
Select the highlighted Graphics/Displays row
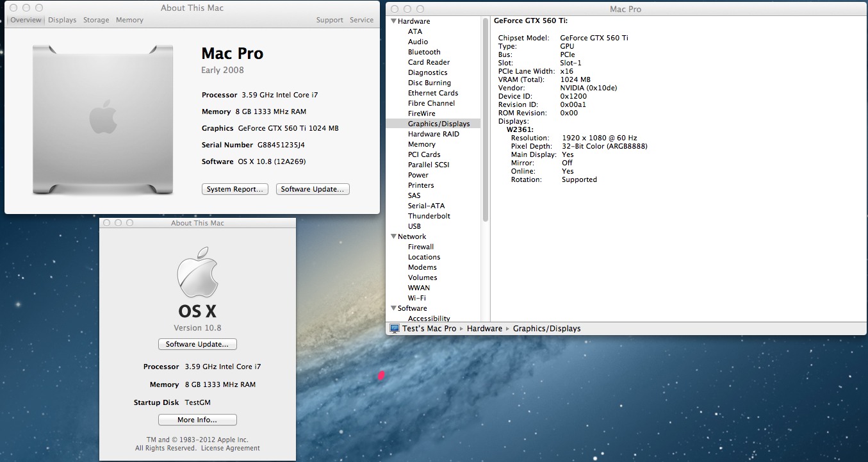pos(433,124)
